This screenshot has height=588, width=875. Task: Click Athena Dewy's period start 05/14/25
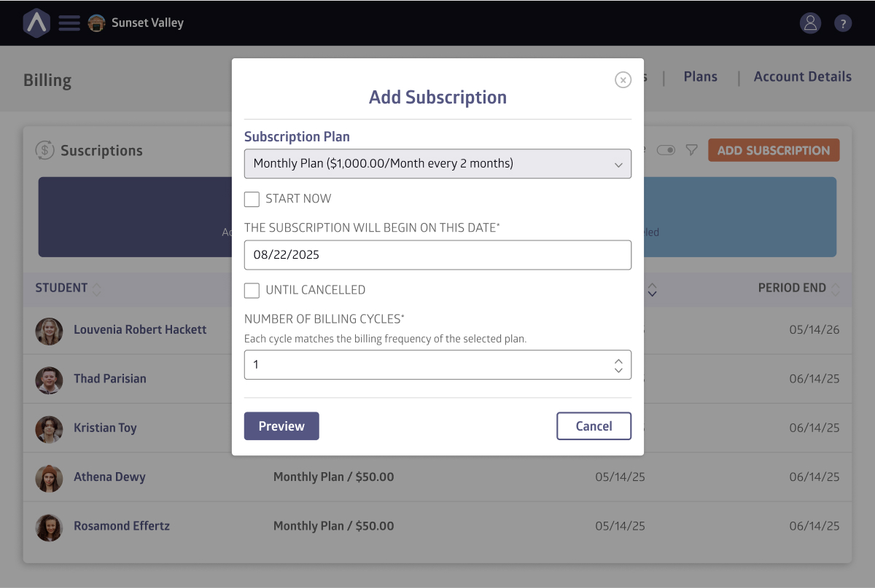(x=620, y=477)
